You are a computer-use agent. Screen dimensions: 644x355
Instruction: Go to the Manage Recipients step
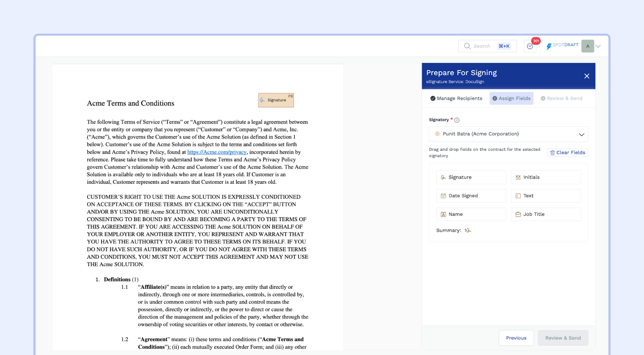click(456, 98)
